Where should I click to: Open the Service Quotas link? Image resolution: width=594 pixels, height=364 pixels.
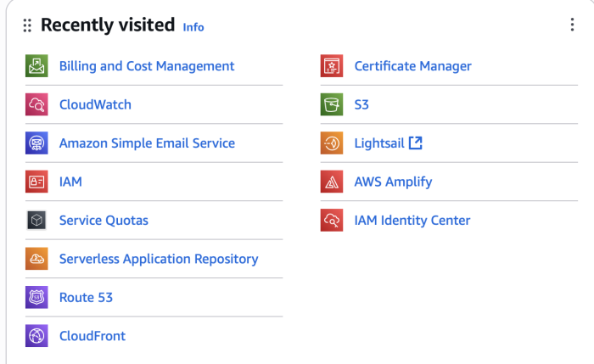point(104,221)
